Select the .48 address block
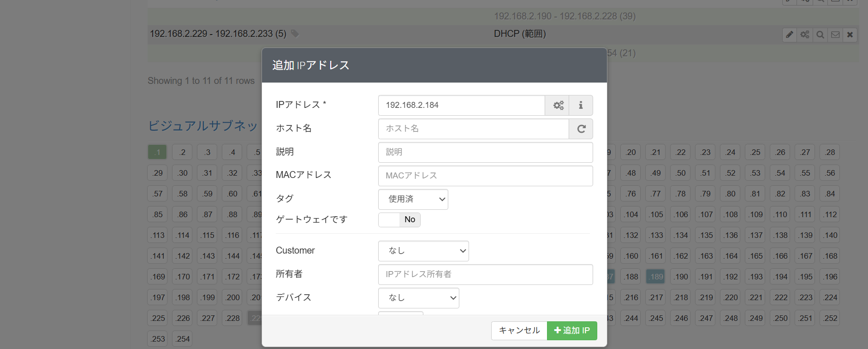This screenshot has height=349, width=868. tap(630, 173)
